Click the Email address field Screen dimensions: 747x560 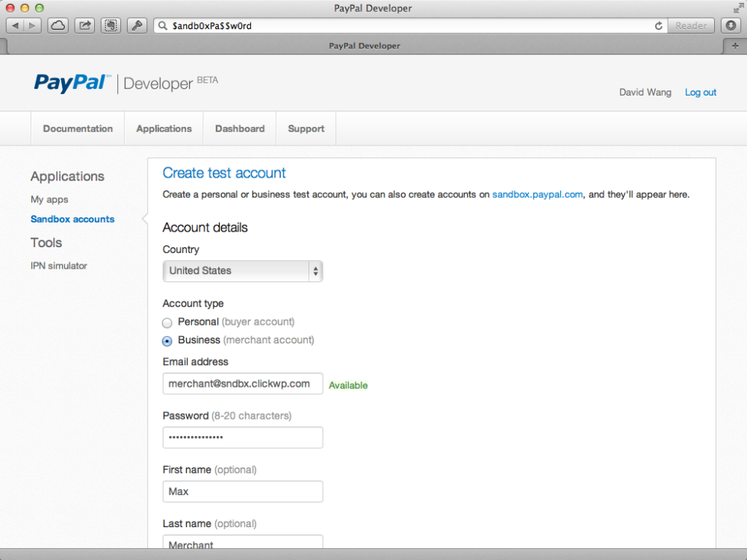[243, 384]
